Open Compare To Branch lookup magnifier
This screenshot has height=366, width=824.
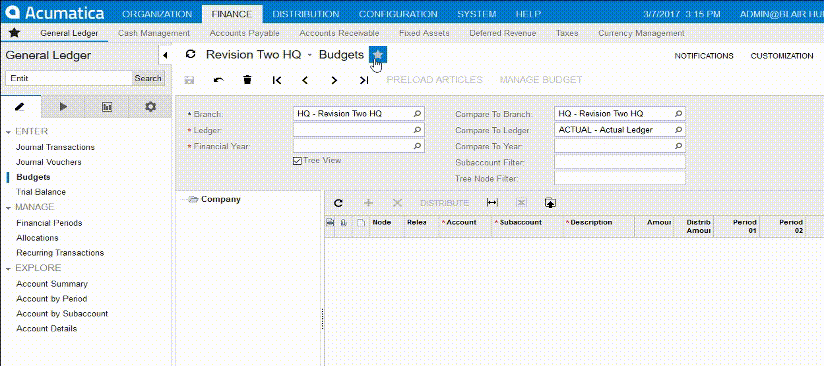click(x=678, y=114)
